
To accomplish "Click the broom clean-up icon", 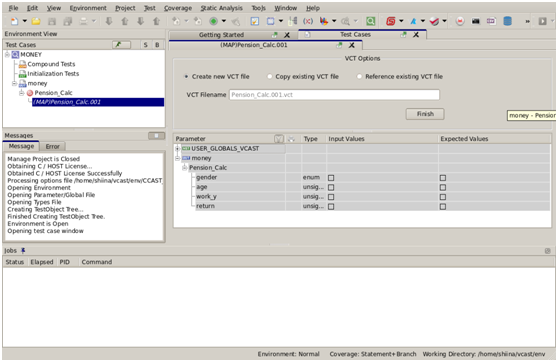I will [235, 21].
